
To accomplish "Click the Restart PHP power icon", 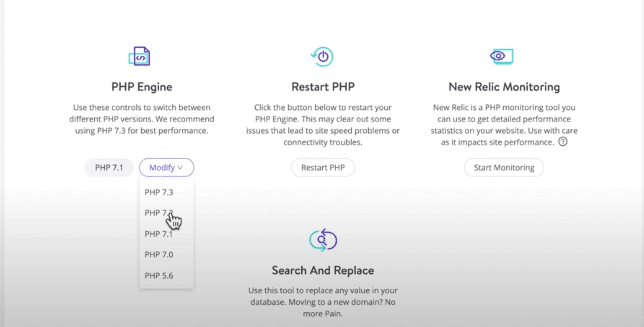I will [x=323, y=56].
